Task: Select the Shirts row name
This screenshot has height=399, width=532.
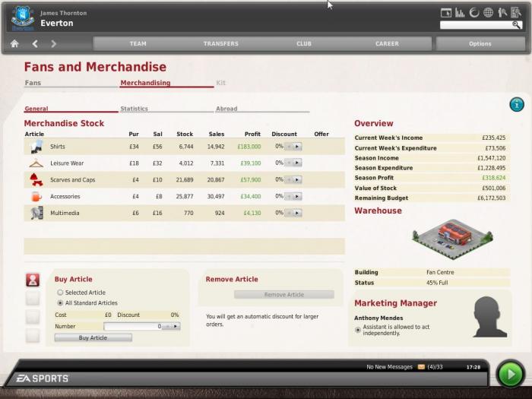Action: (57, 147)
